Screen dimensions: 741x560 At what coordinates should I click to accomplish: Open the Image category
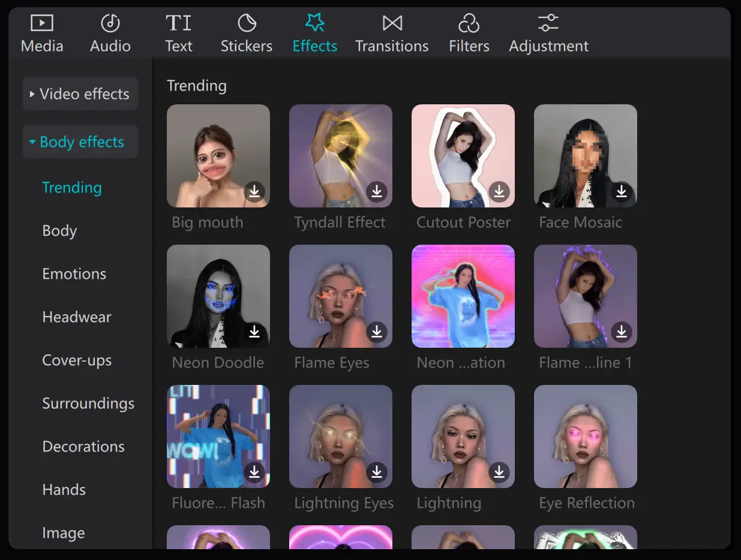click(63, 533)
